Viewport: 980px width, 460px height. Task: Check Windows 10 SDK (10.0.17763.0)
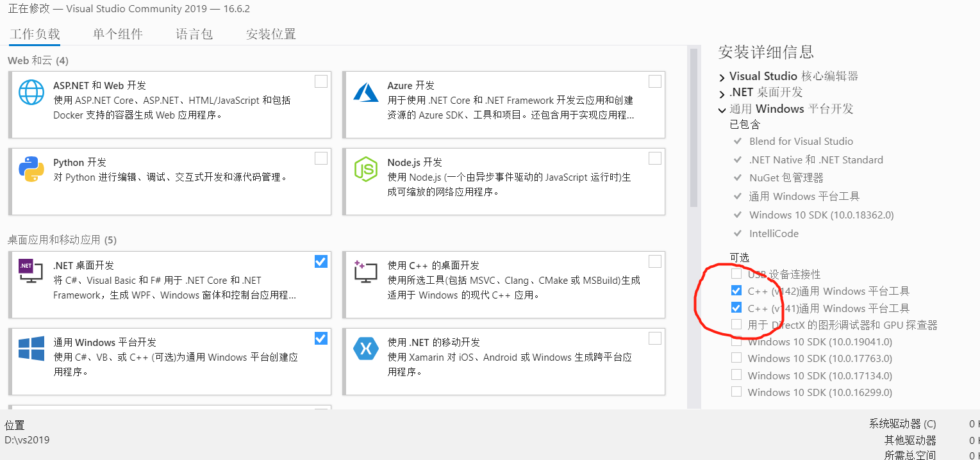(736, 358)
